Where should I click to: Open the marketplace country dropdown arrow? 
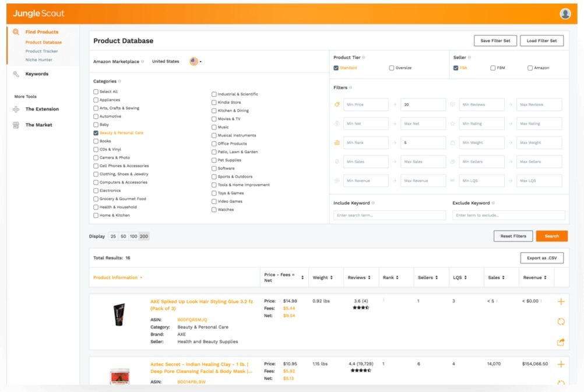pyautogui.click(x=200, y=62)
